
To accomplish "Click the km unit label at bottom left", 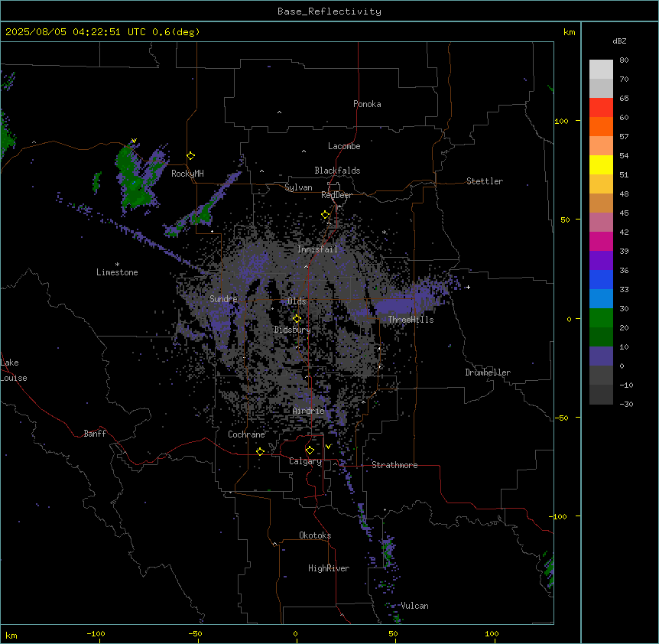I will pos(11,635).
